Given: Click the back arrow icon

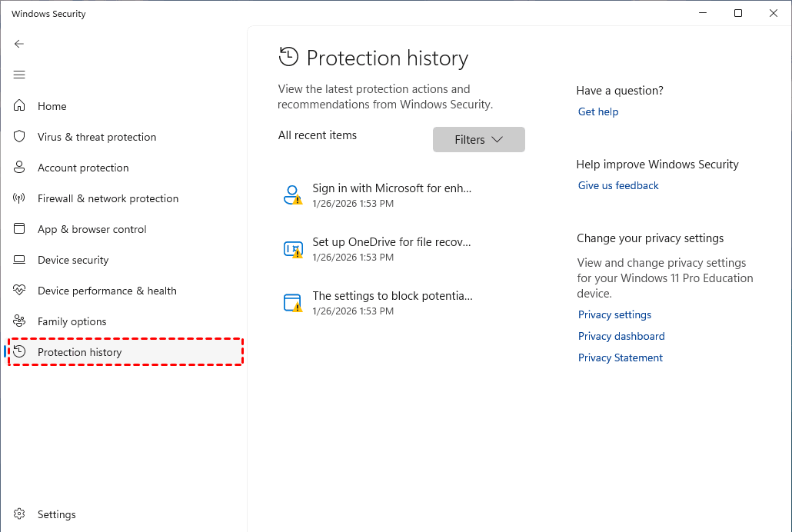Looking at the screenshot, I should [19, 44].
